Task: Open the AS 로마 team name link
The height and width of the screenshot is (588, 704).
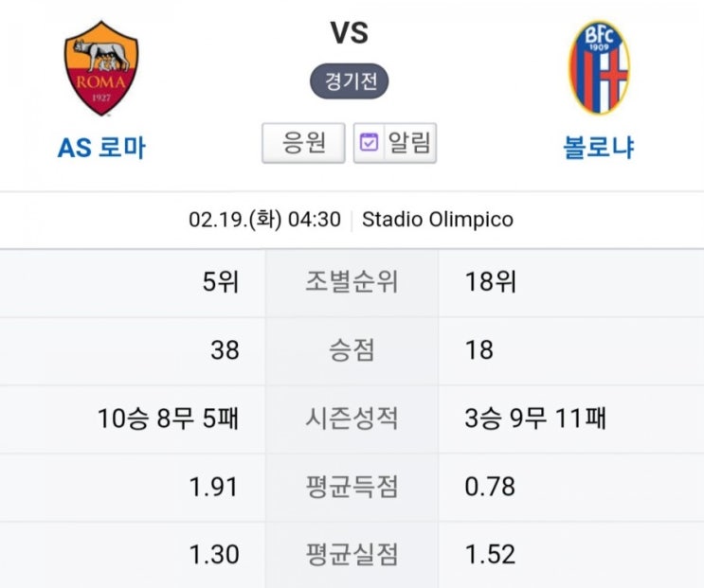Action: 101,148
